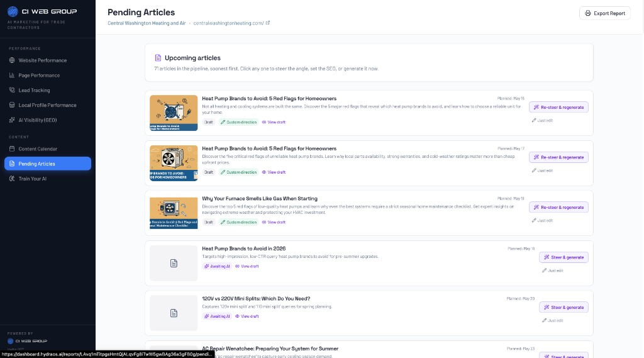This screenshot has height=358, width=644.
Task: View draft of article planned May 16
Action: point(274,122)
